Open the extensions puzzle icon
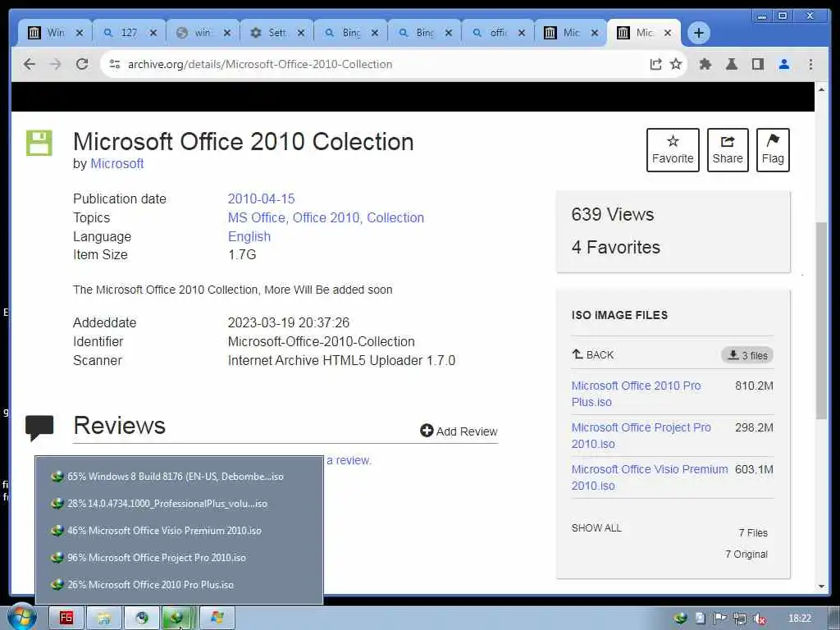 705,64
